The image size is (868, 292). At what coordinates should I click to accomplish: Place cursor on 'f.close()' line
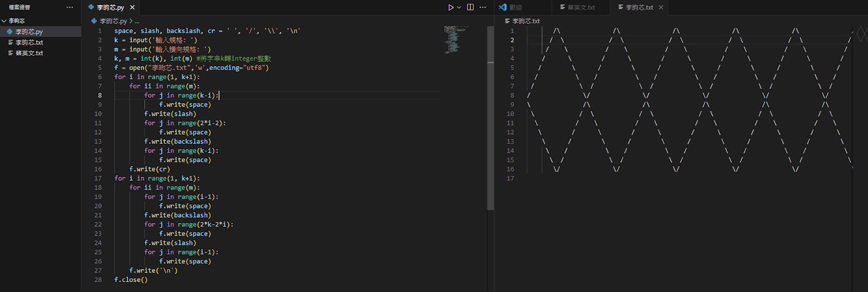click(x=131, y=280)
